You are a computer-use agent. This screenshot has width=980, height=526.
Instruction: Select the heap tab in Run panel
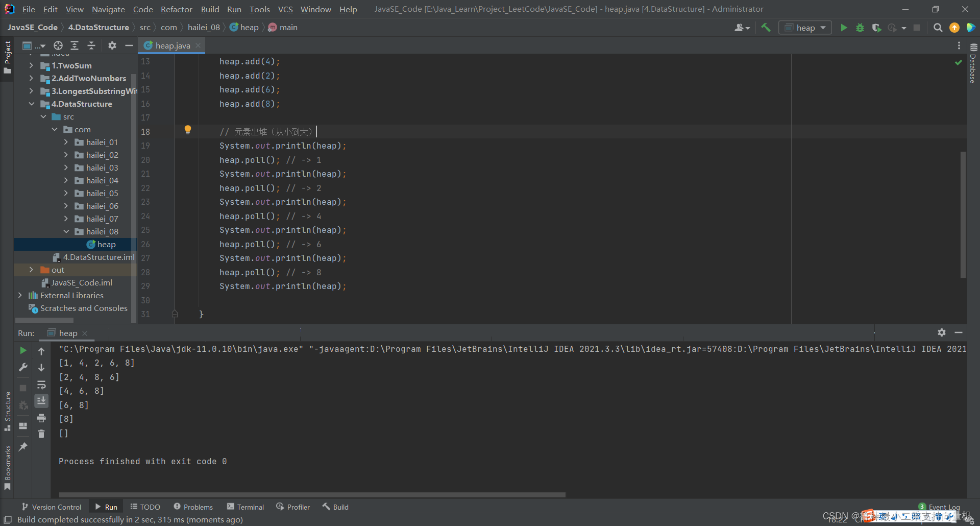pyautogui.click(x=68, y=333)
